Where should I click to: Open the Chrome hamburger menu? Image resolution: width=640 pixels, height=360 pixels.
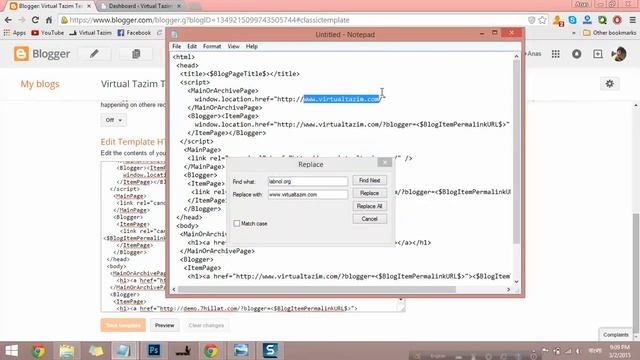pyautogui.click(x=633, y=20)
